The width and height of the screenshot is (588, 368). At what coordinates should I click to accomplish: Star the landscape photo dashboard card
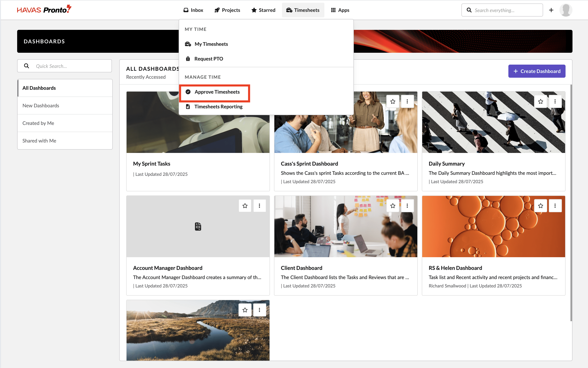[245, 310]
